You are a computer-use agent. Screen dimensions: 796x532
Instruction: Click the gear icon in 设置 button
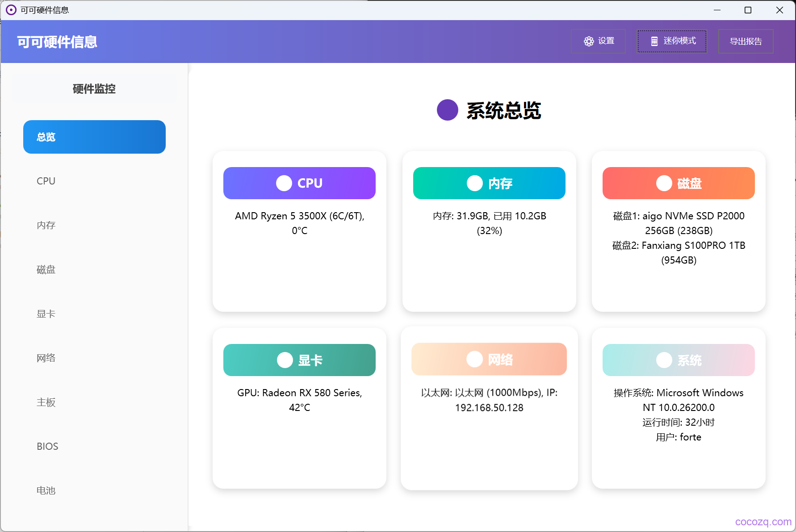point(589,42)
